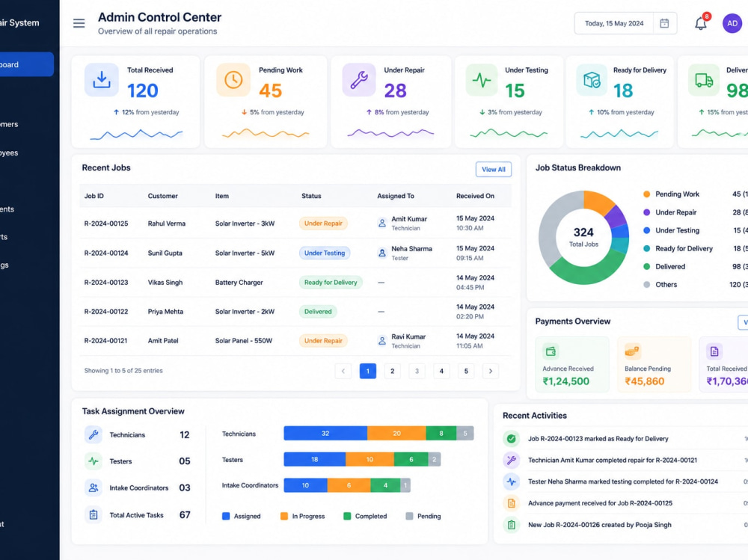This screenshot has height=560, width=748.
Task: Click Ravi Kumar's user icon
Action: tap(382, 341)
